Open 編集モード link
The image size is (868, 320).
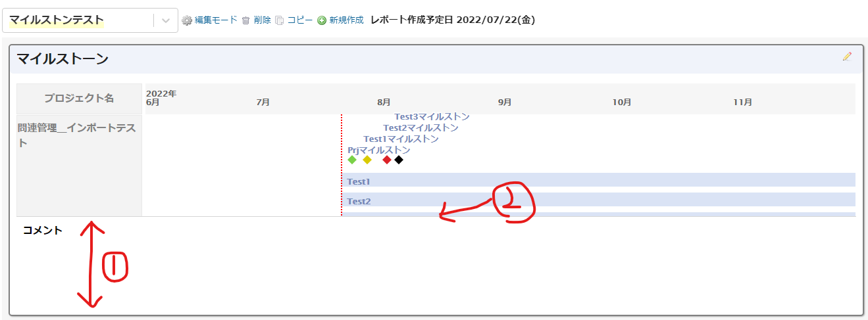(x=216, y=20)
